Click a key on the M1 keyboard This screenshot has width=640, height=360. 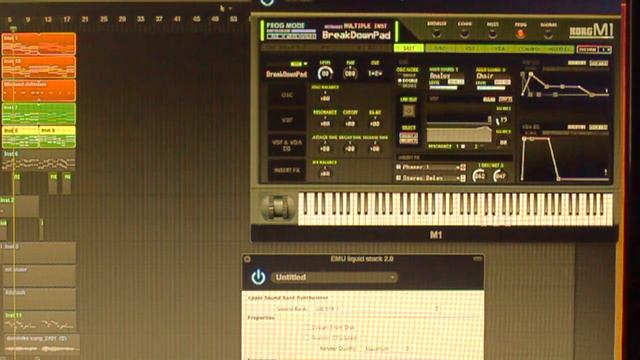point(455,209)
